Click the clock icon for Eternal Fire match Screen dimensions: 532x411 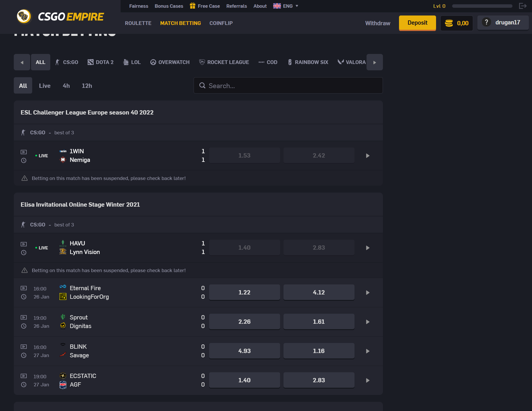24,297
